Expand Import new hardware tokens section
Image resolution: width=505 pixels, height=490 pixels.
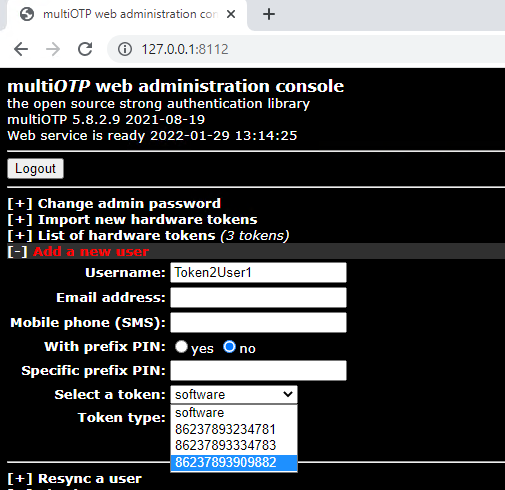[x=132, y=220]
